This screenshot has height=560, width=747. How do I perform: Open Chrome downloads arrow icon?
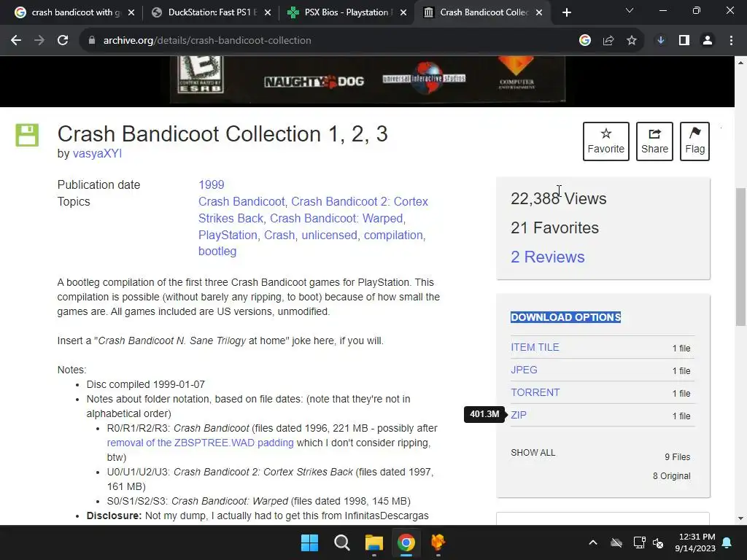pyautogui.click(x=661, y=41)
